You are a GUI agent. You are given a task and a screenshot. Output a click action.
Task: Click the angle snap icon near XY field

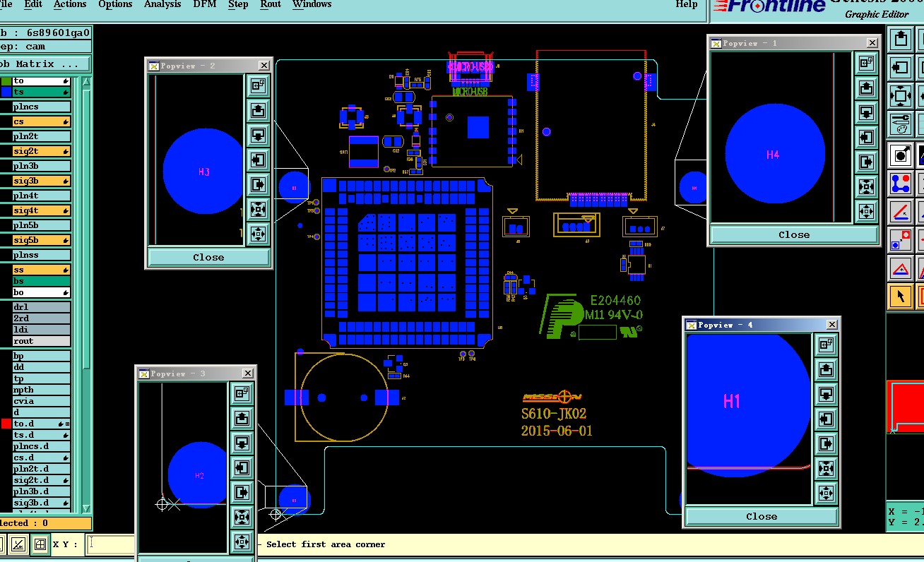pos(19,544)
